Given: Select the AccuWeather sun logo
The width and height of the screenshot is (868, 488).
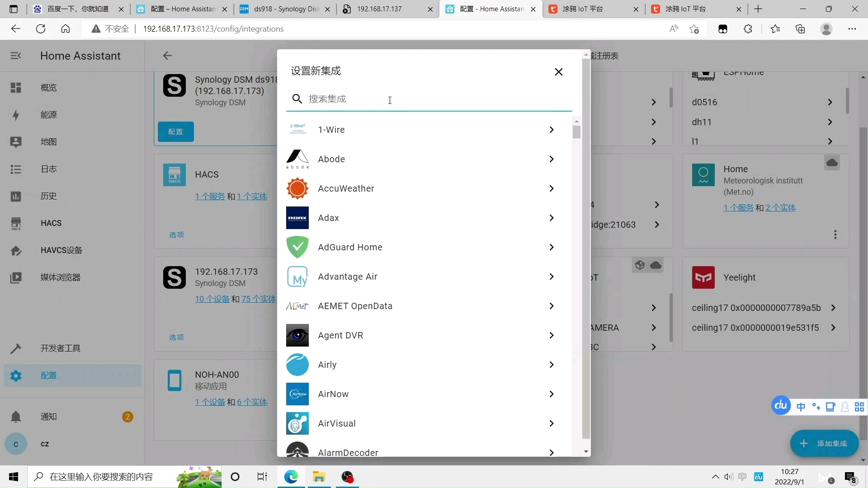Looking at the screenshot, I should [x=297, y=188].
